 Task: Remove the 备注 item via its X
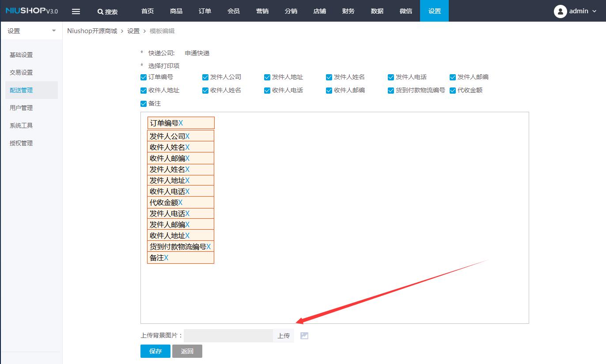166,258
